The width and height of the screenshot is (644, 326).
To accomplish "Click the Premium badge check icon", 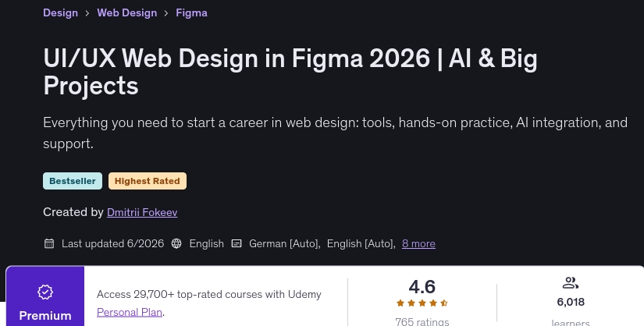I will pyautogui.click(x=45, y=292).
